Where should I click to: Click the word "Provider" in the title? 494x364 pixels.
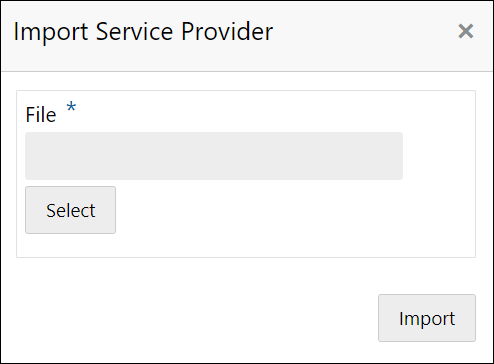coord(227,32)
